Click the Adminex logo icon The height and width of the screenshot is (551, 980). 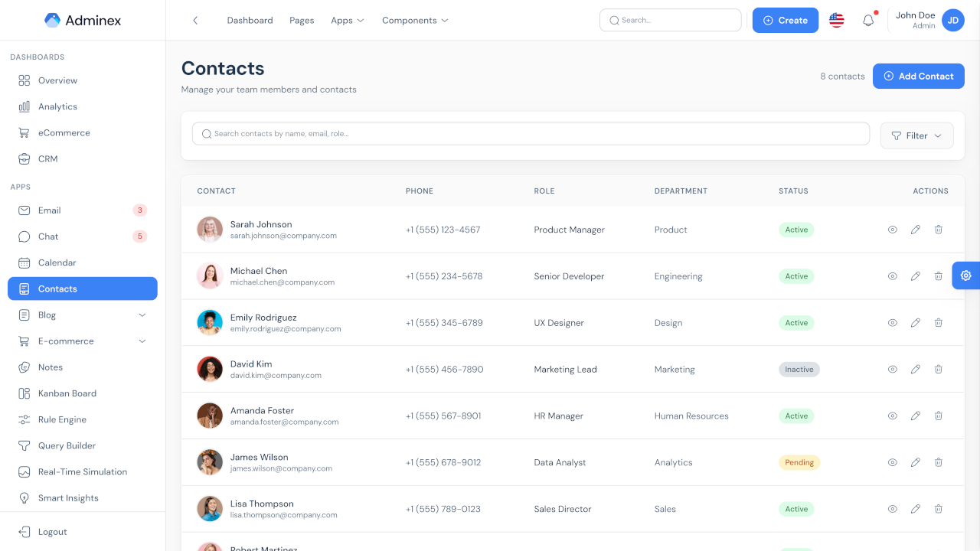click(52, 21)
